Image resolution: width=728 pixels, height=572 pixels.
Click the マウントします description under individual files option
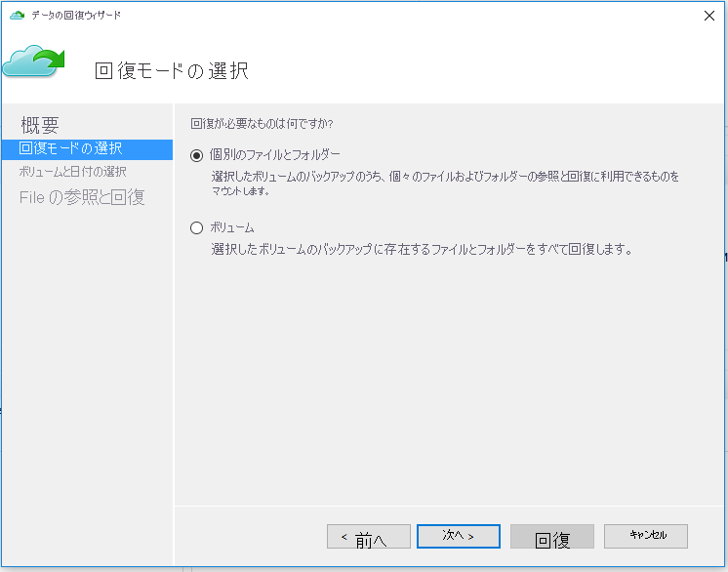click(x=445, y=184)
